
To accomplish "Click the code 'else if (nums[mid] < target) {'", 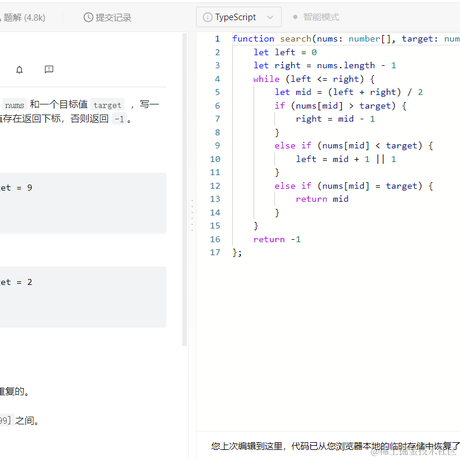I will pos(354,146).
